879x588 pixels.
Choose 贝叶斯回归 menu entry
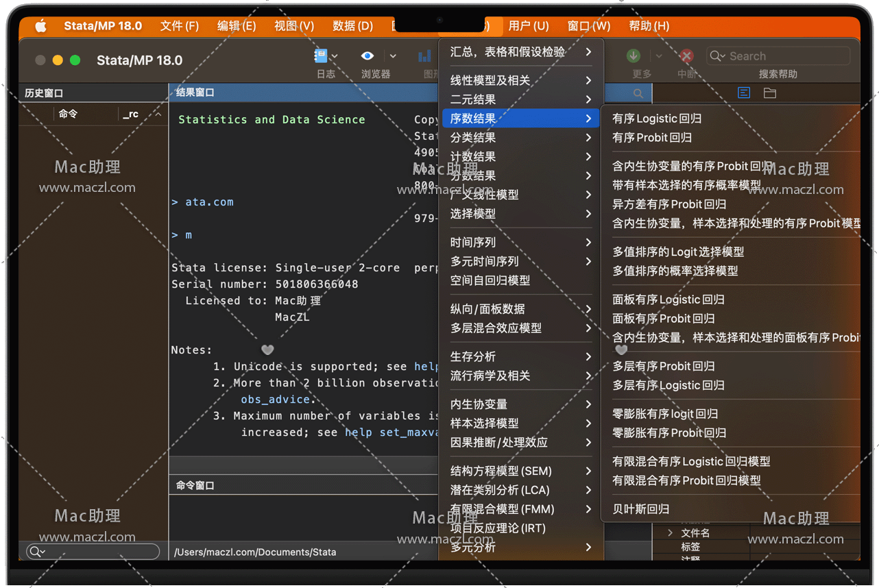pos(640,509)
